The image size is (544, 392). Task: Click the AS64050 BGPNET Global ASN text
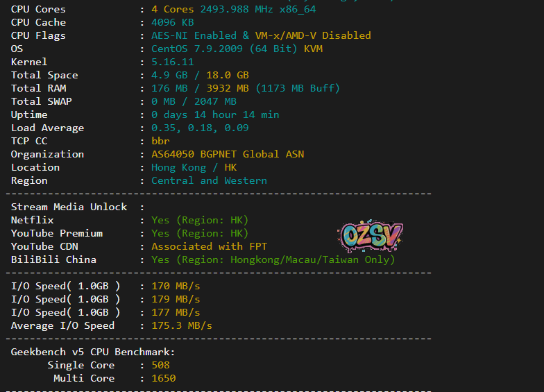pos(228,154)
